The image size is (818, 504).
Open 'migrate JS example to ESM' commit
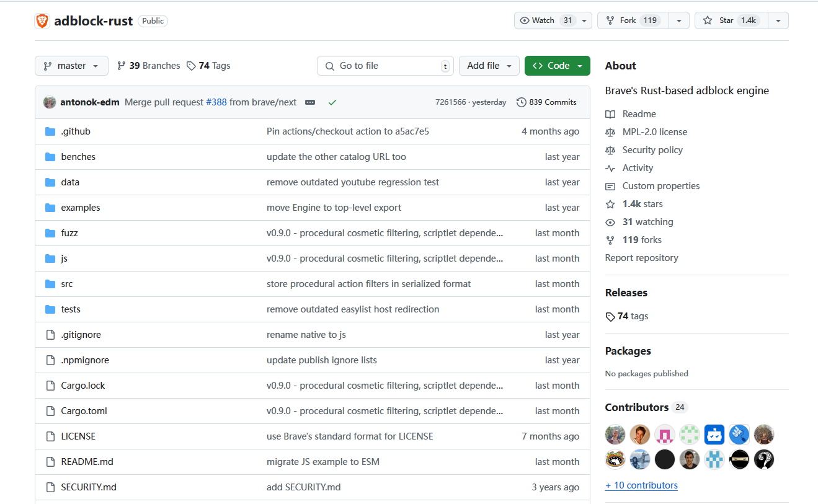point(323,462)
